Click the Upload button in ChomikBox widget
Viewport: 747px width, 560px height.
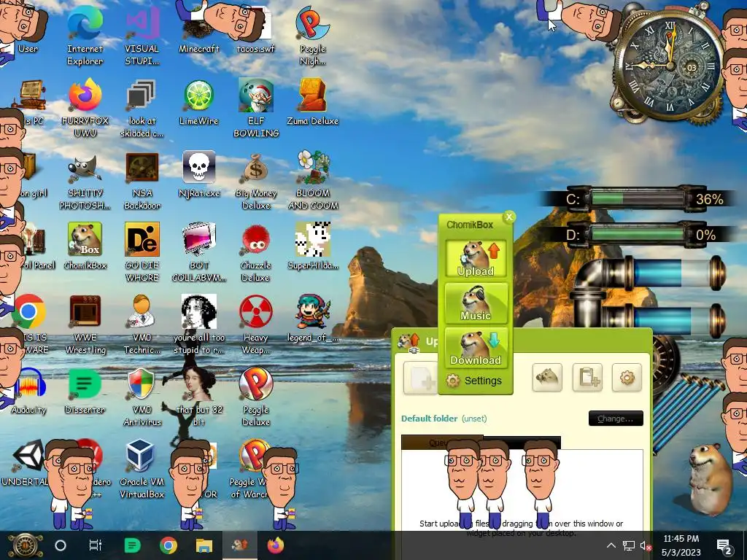click(x=476, y=258)
